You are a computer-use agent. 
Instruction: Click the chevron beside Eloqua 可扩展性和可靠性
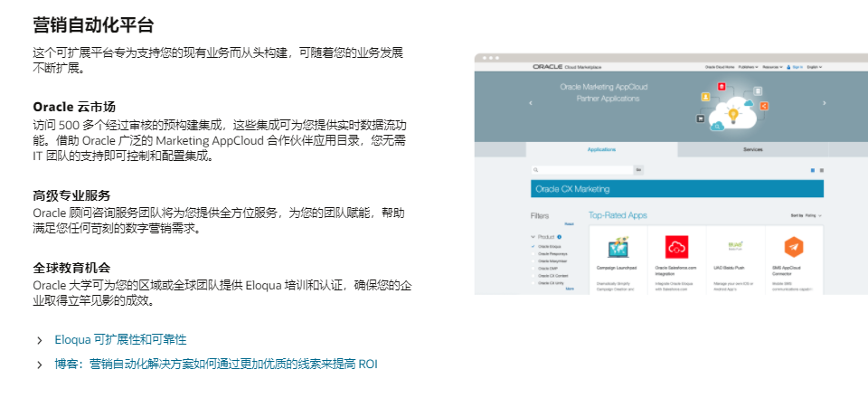(x=39, y=340)
